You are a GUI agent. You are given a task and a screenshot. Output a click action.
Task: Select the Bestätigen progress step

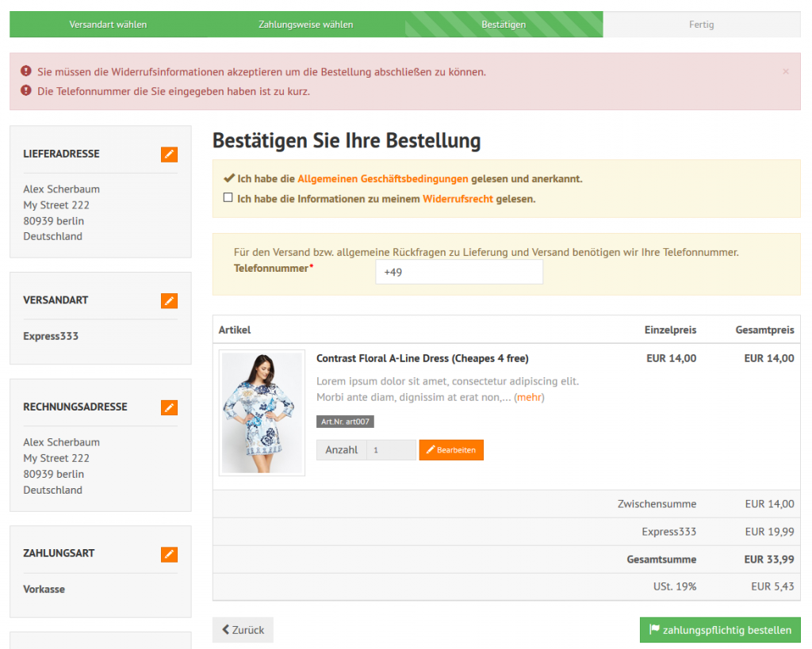tap(504, 25)
